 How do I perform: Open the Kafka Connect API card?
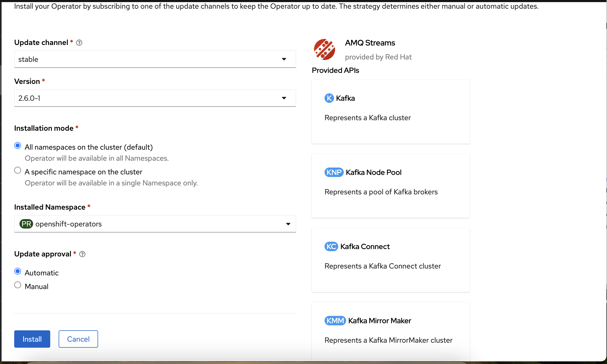pos(391,260)
